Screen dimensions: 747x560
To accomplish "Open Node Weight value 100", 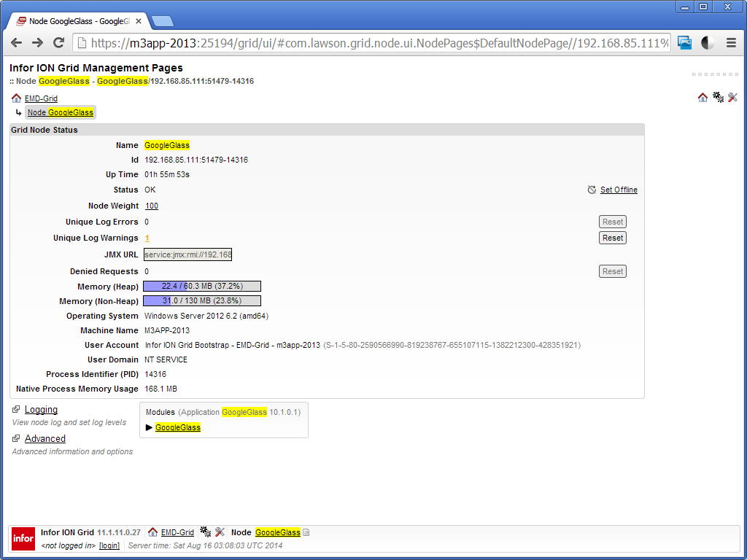I will click(x=152, y=206).
